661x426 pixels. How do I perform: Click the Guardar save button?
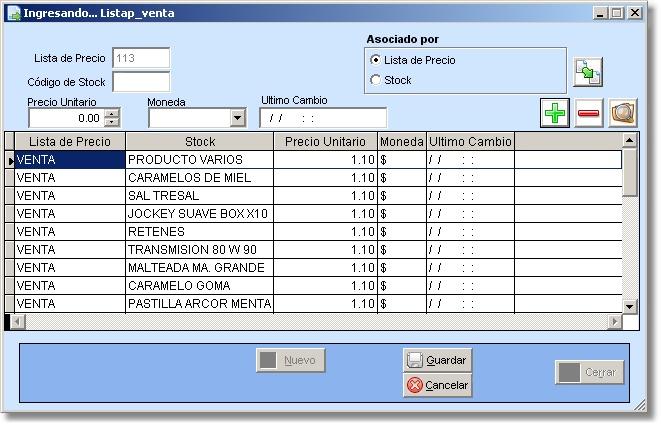[x=437, y=360]
